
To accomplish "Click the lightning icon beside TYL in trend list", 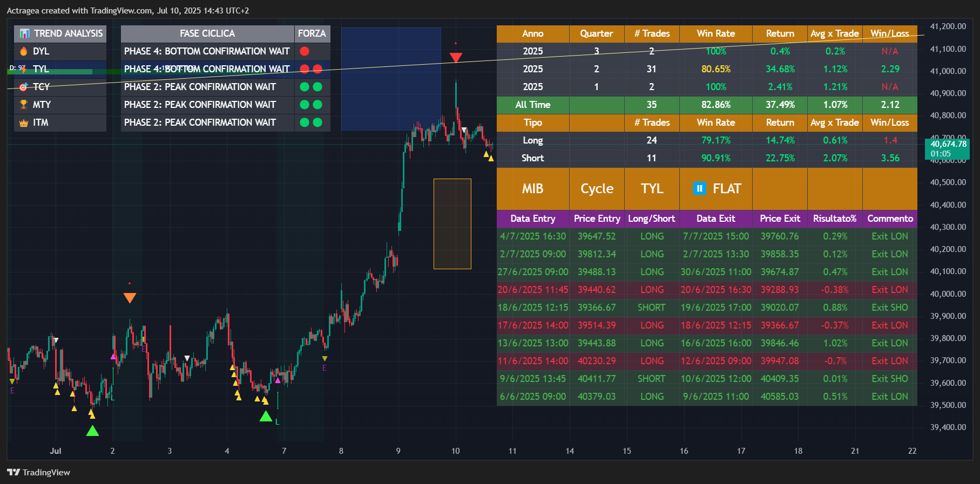I will click(x=24, y=69).
